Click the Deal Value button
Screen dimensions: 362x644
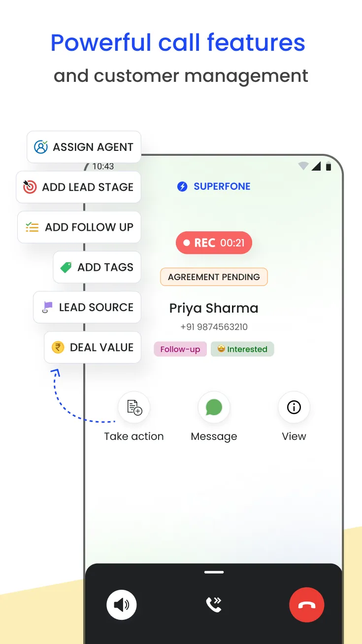[92, 347]
